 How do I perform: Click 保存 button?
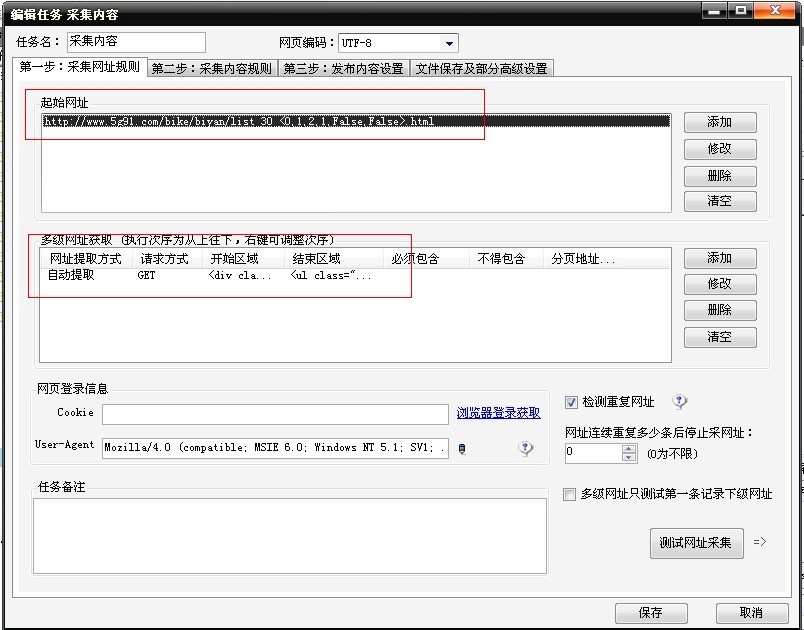(650, 612)
